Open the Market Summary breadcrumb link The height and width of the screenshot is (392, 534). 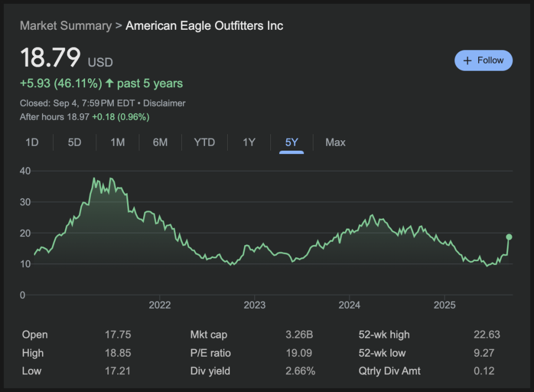(x=66, y=26)
